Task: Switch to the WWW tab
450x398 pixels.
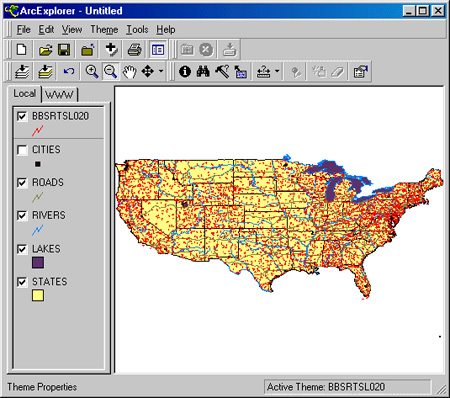Action: coord(59,95)
